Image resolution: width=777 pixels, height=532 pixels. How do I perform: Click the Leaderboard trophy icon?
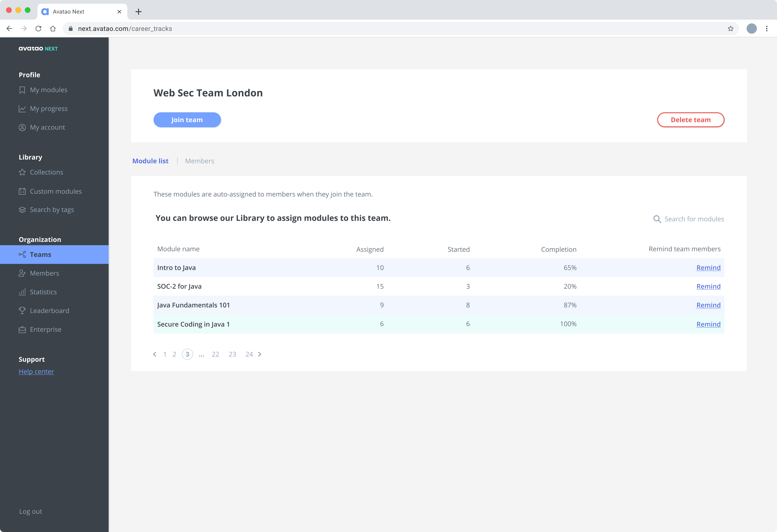coord(22,310)
